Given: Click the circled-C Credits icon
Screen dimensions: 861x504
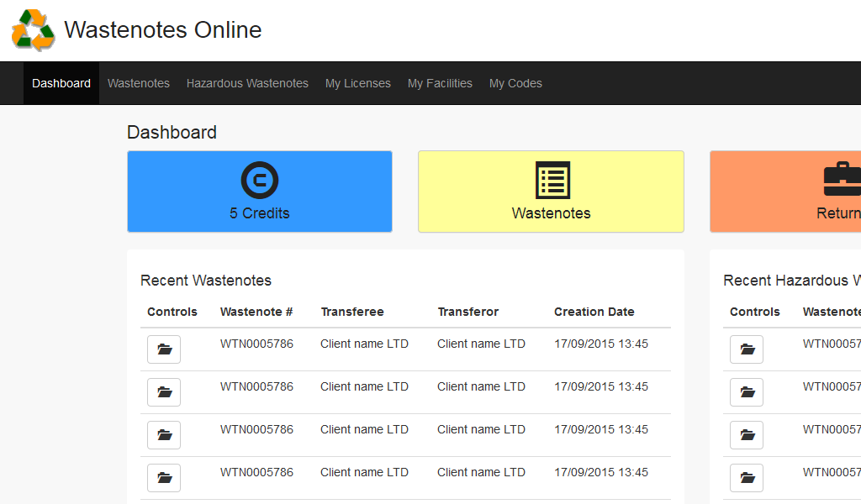Looking at the screenshot, I should coord(259,180).
